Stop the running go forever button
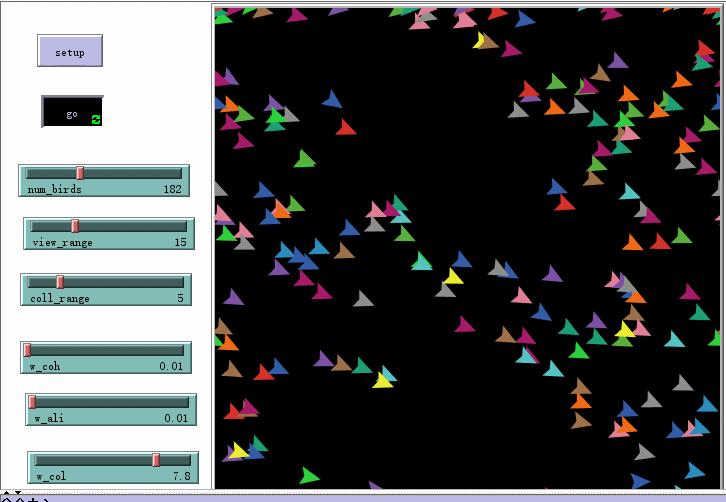This screenshot has height=502, width=726. [x=72, y=112]
